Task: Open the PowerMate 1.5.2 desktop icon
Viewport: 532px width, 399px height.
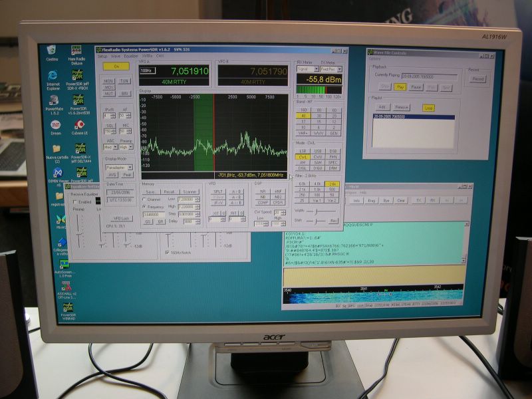Action: (x=55, y=105)
